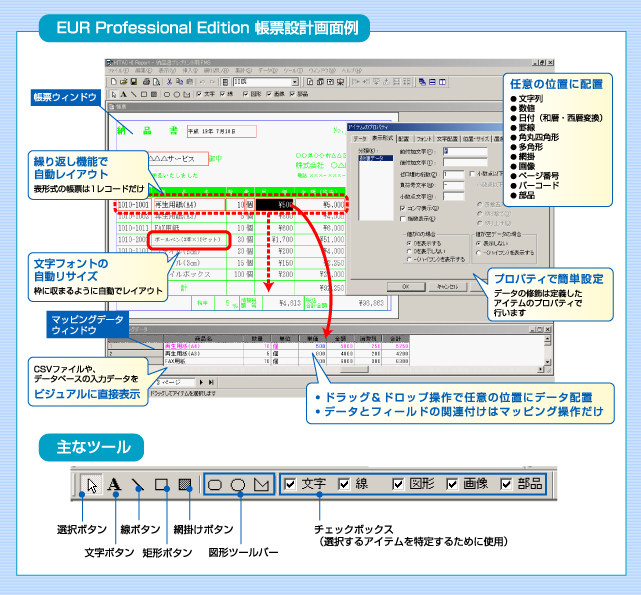Screen dimensions: 641x595
Task: Open the ヘルプ(H) menu
Action: pyautogui.click(x=352, y=71)
